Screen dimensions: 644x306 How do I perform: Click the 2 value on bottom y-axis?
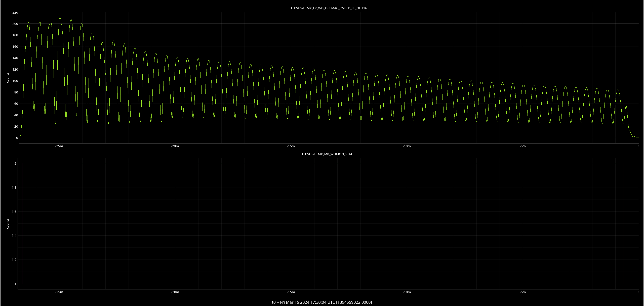click(x=15, y=163)
